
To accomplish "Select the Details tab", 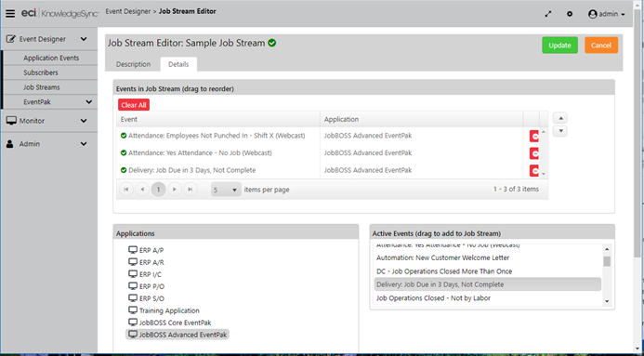I will (x=178, y=64).
